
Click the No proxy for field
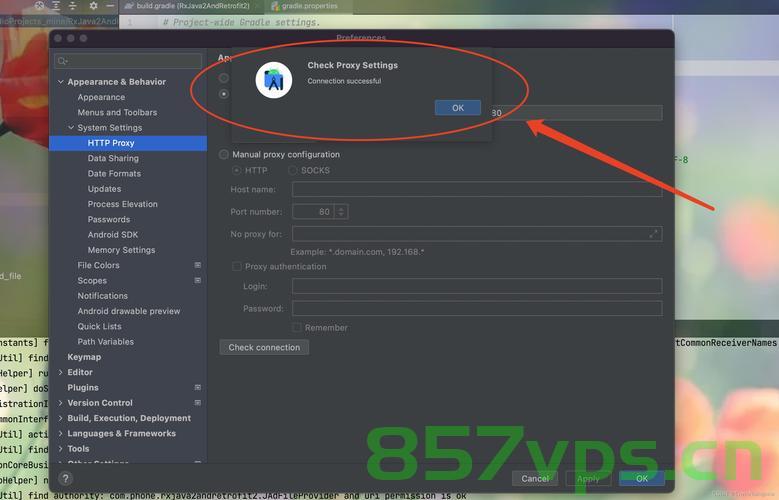pyautogui.click(x=477, y=234)
